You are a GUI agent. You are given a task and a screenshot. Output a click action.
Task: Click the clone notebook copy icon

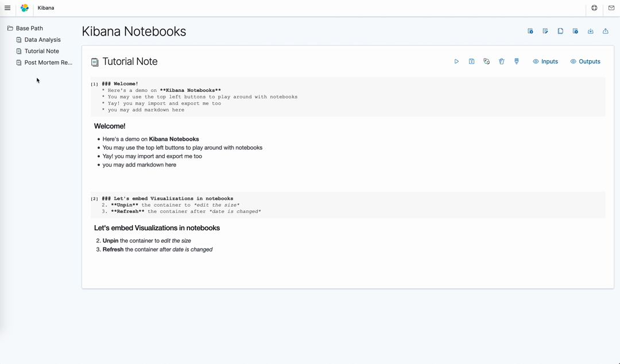click(560, 31)
